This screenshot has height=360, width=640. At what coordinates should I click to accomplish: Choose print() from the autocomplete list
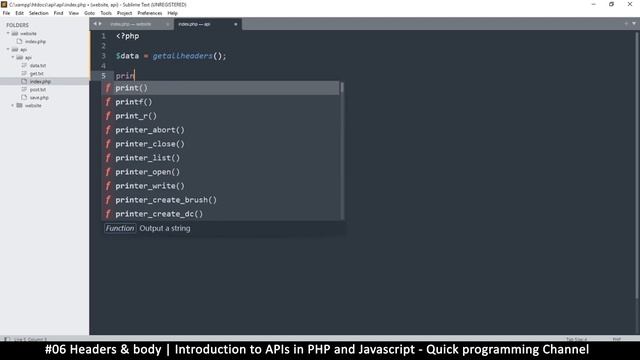(x=220, y=88)
